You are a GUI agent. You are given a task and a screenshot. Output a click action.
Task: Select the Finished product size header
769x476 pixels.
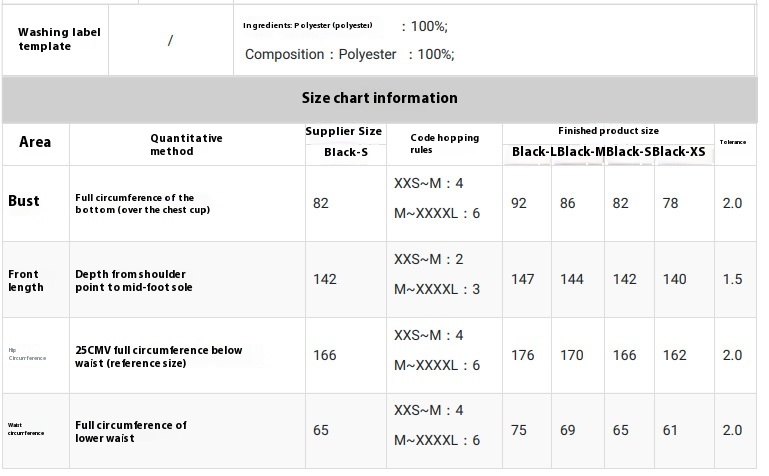coord(608,131)
